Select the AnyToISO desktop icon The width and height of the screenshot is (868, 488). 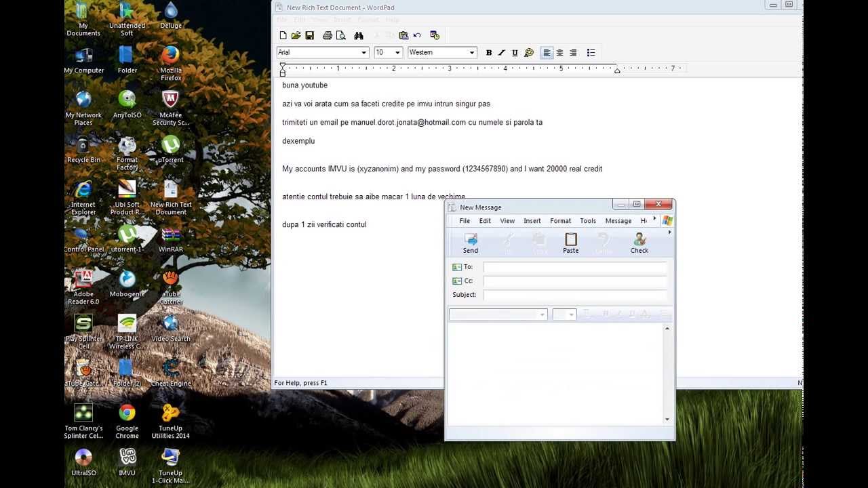127,105
